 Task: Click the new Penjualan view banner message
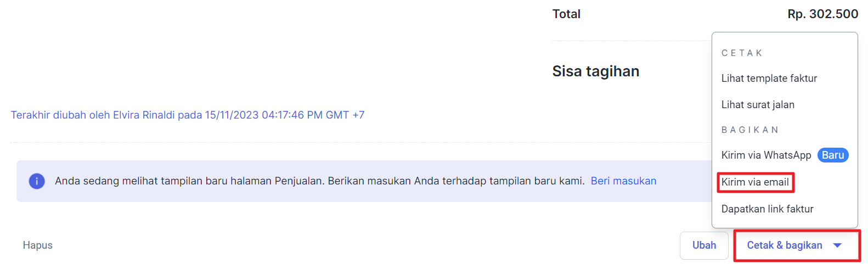(x=320, y=181)
